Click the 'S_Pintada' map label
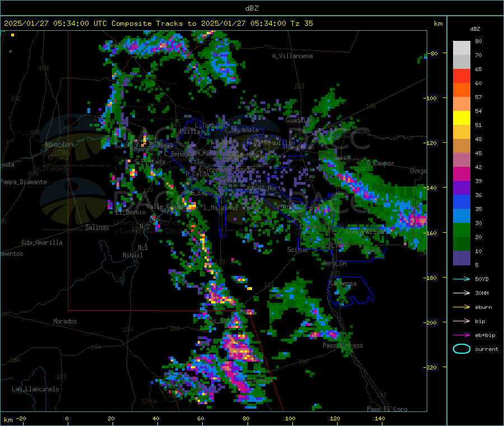 pyautogui.click(x=150, y=162)
